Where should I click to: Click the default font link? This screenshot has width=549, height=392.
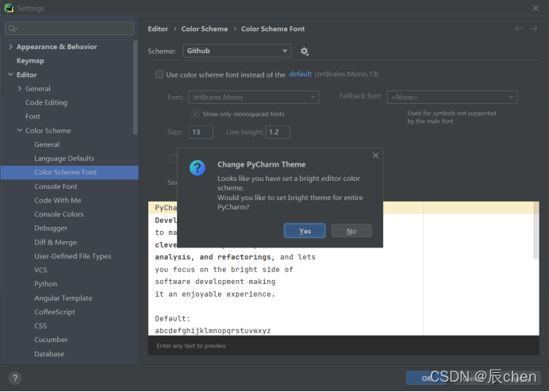[300, 74]
